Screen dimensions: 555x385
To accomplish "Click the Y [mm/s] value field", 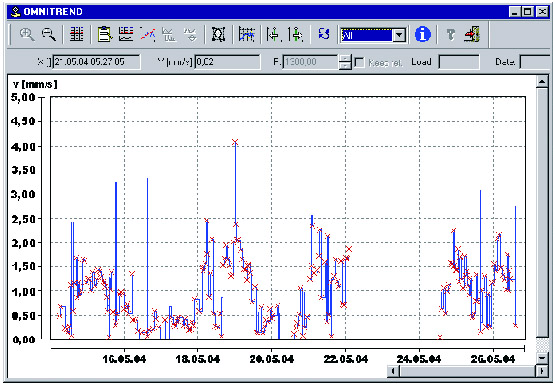I will (227, 62).
